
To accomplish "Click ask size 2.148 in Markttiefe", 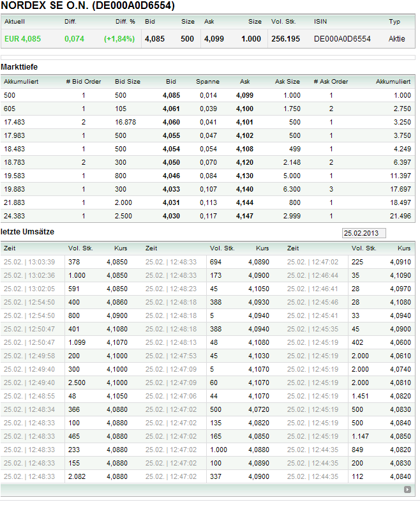I will (x=292, y=162).
